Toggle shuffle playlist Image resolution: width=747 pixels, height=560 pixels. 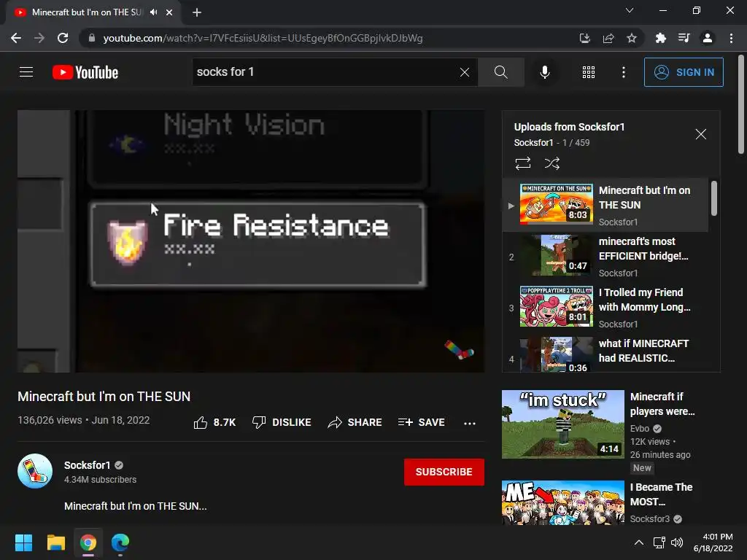point(551,163)
